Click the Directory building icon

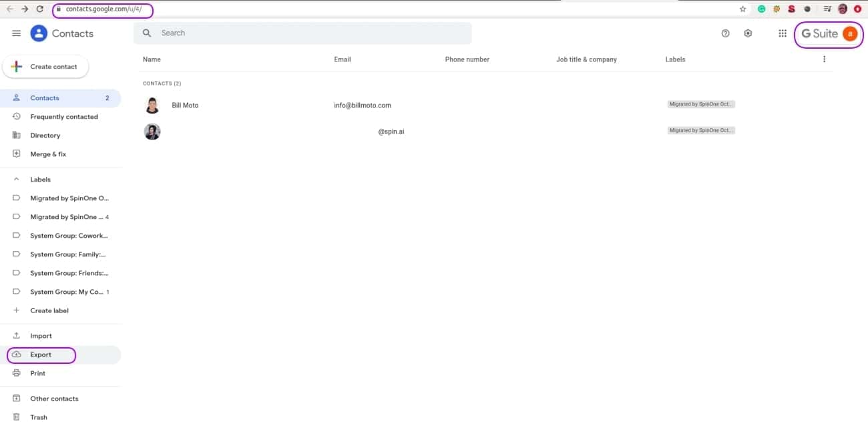coord(16,135)
